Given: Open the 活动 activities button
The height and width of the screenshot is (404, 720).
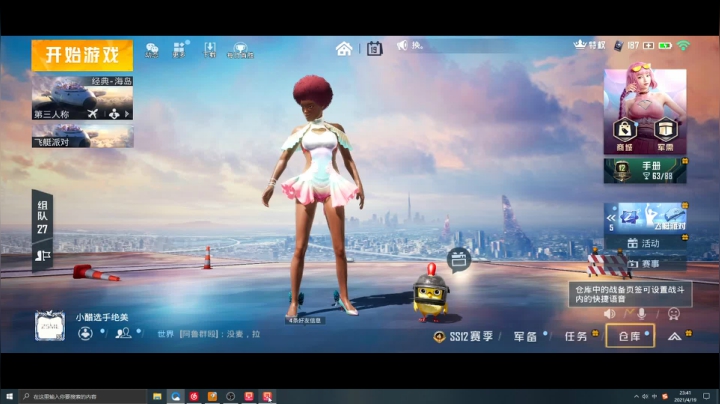Looking at the screenshot, I should [645, 243].
